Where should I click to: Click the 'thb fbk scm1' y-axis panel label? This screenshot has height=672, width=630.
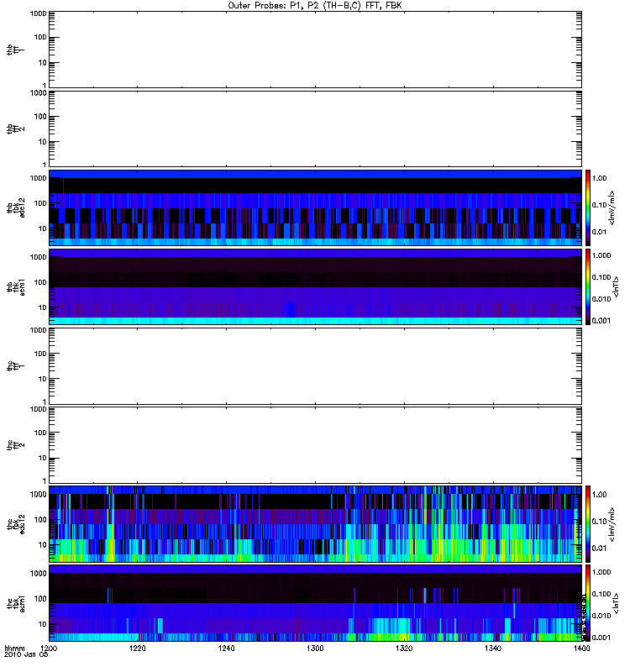tap(16, 286)
